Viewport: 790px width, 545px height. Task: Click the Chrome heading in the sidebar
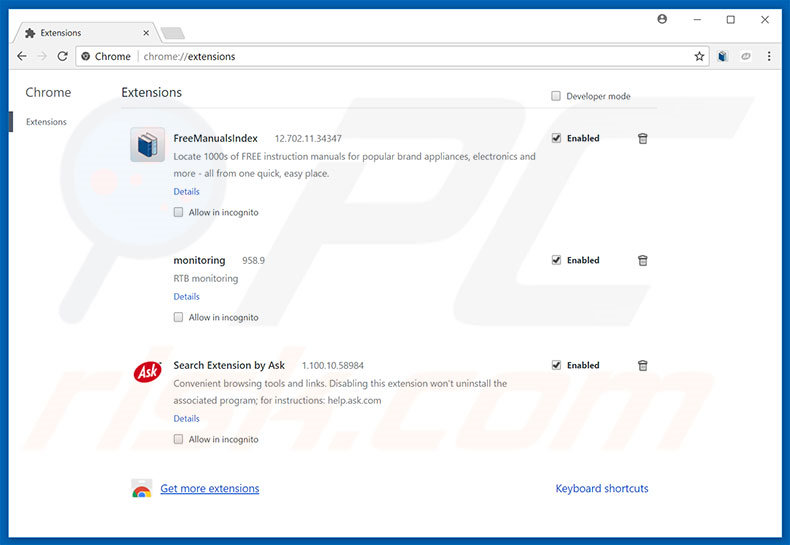48,92
